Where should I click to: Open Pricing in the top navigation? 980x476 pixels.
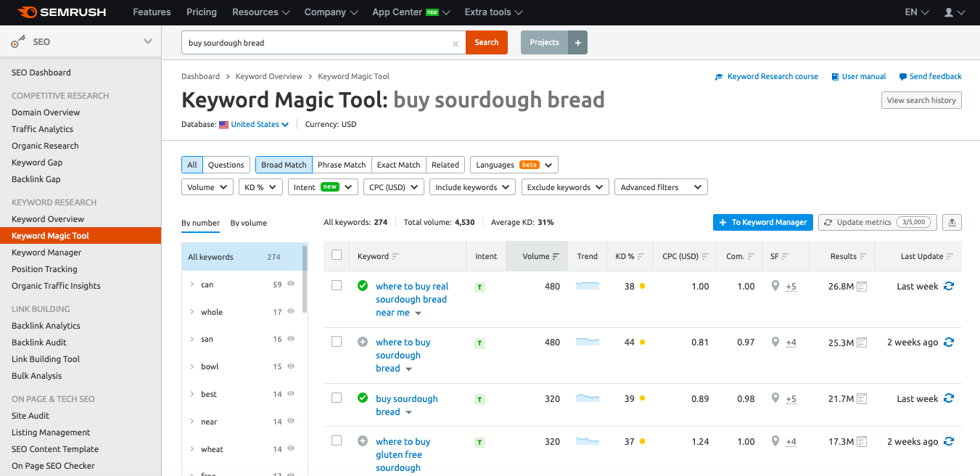coord(202,12)
